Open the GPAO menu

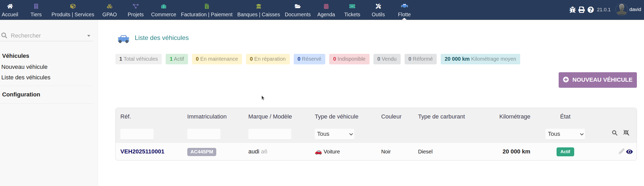tap(110, 10)
